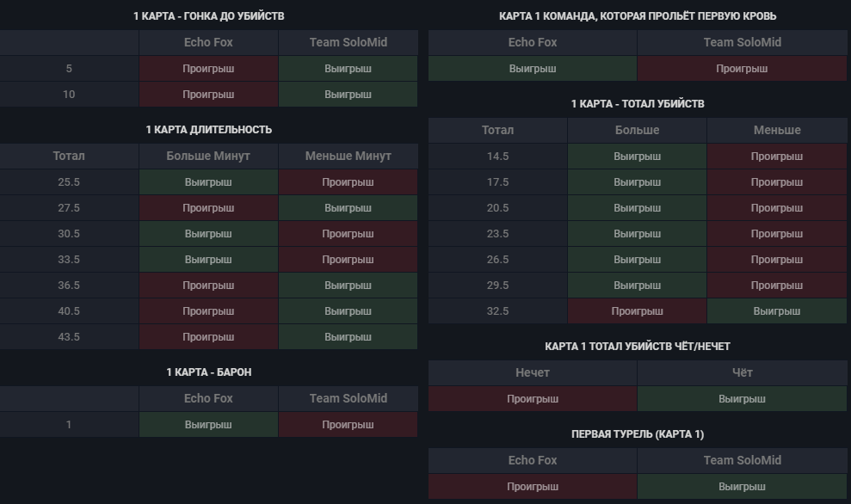
Task: Select the "Больше Минут" column header
Action: [x=208, y=156]
